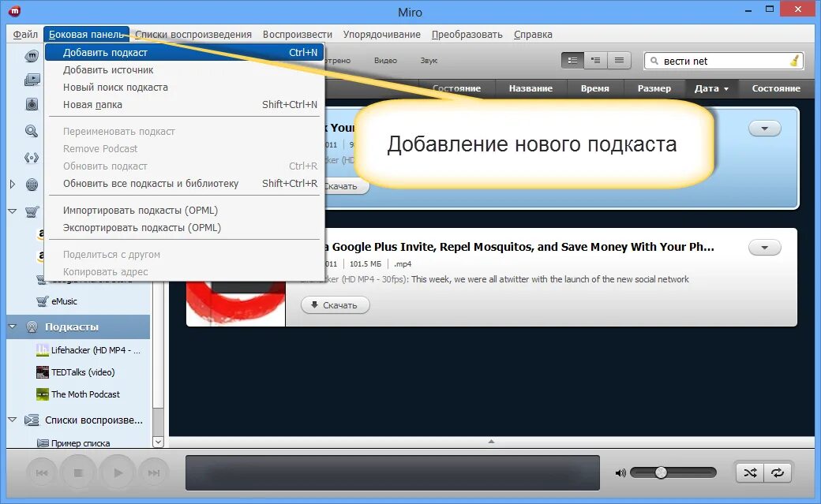Screen dimensions: 821x504
Task: Open the video library sidebar icon
Action: click(x=32, y=80)
